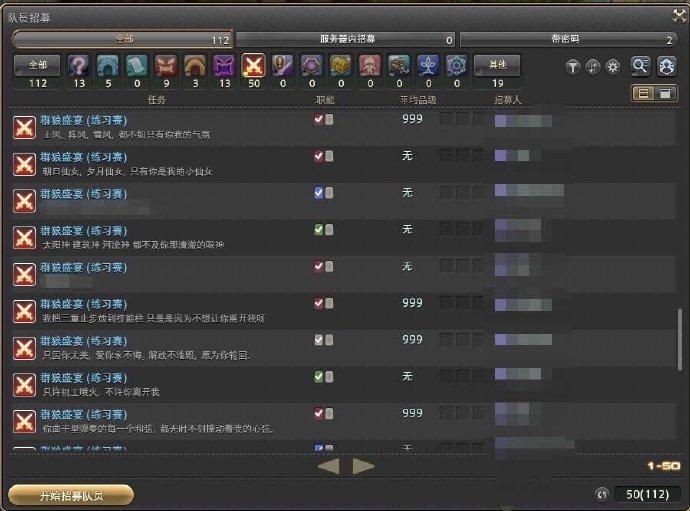This screenshot has height=511, width=690.
Task: Toggle the green role checkbox in the 太阳神 listing
Action: click(x=319, y=230)
